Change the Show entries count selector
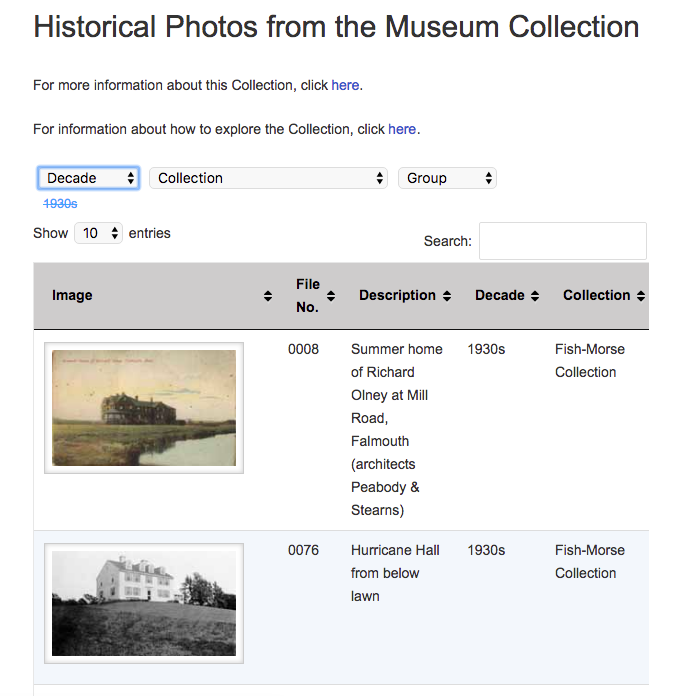The height and width of the screenshot is (696, 687). [99, 233]
